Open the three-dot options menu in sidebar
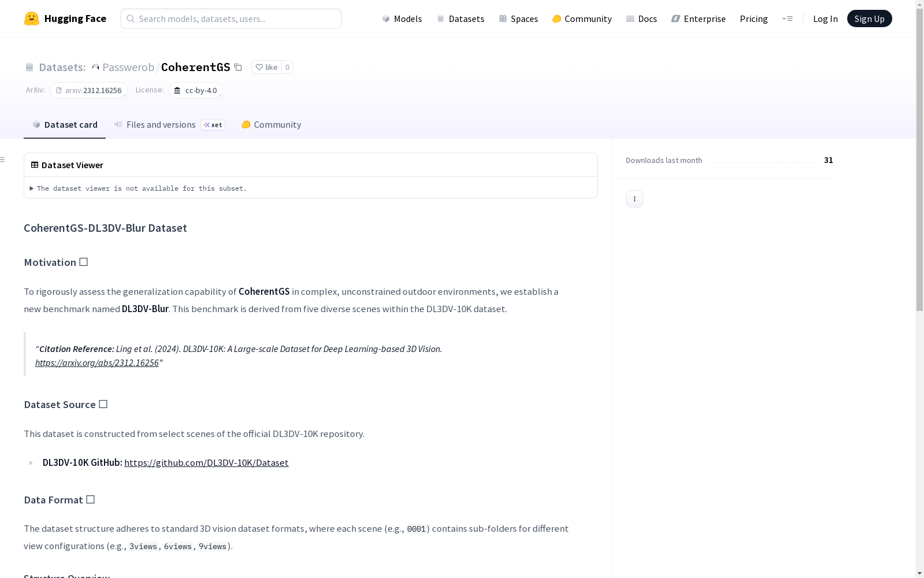The height and width of the screenshot is (578, 924). point(635,199)
